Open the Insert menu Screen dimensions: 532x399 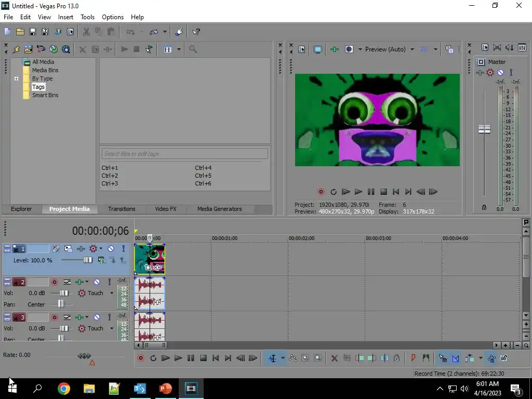(x=65, y=17)
